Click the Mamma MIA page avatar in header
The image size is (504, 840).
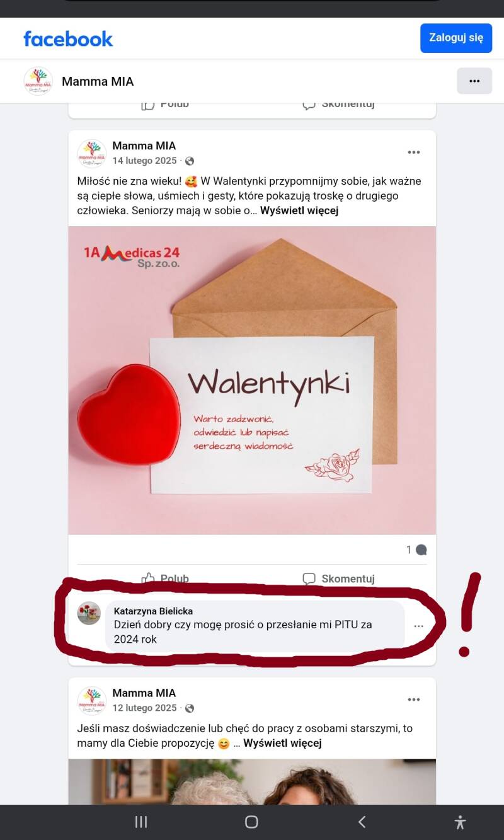[x=38, y=81]
